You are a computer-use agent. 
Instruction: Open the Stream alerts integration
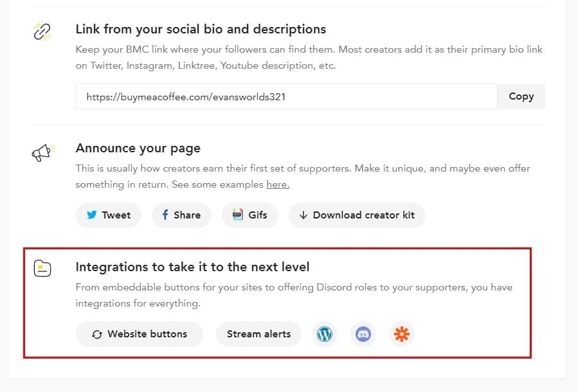tap(258, 334)
